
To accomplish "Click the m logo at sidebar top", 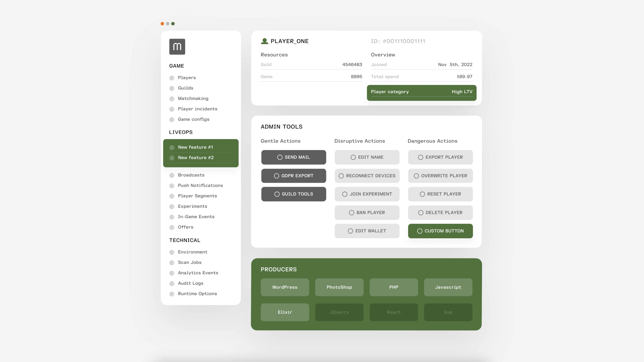I will coord(177,47).
